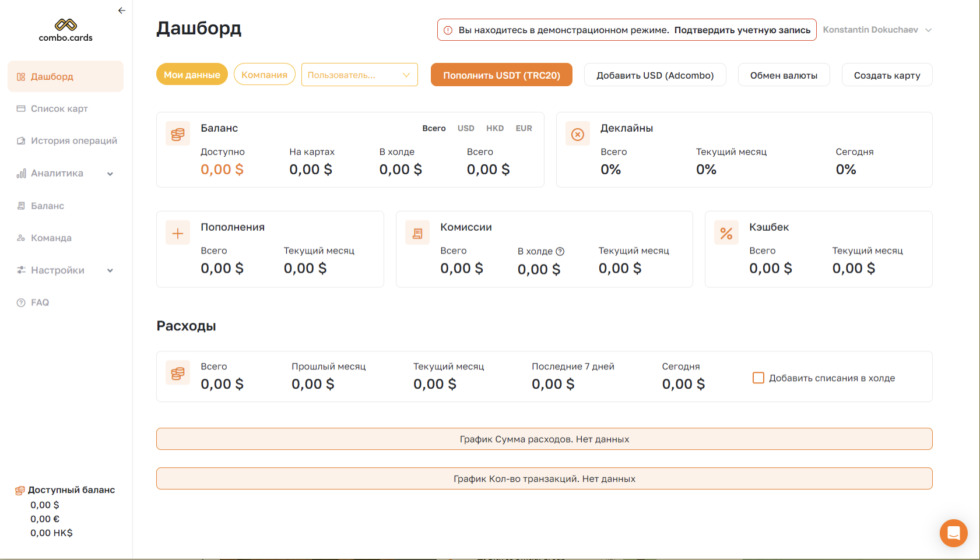Screen dimensions: 980x560
Task: Select Всего balance currency tab
Action: tap(434, 128)
